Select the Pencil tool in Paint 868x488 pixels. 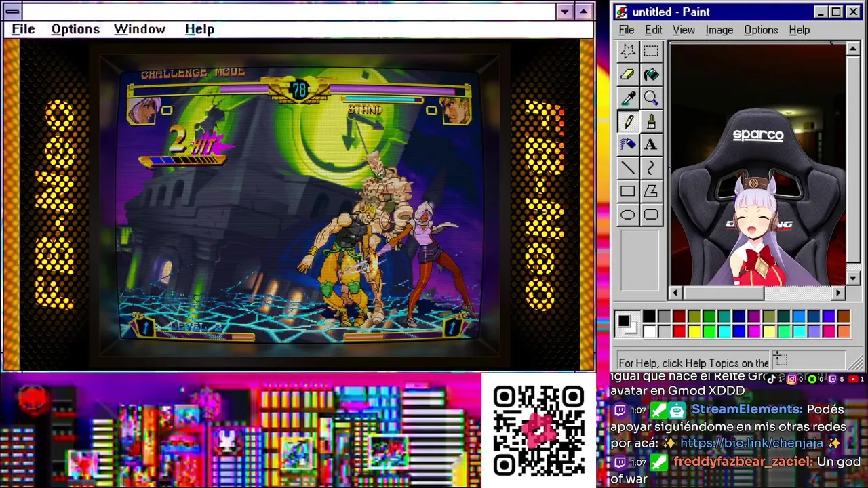(x=628, y=121)
